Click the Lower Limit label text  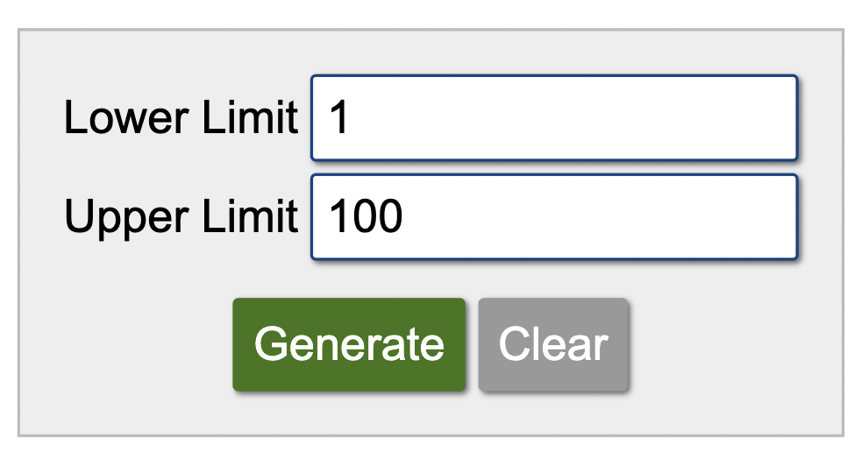pos(181,118)
